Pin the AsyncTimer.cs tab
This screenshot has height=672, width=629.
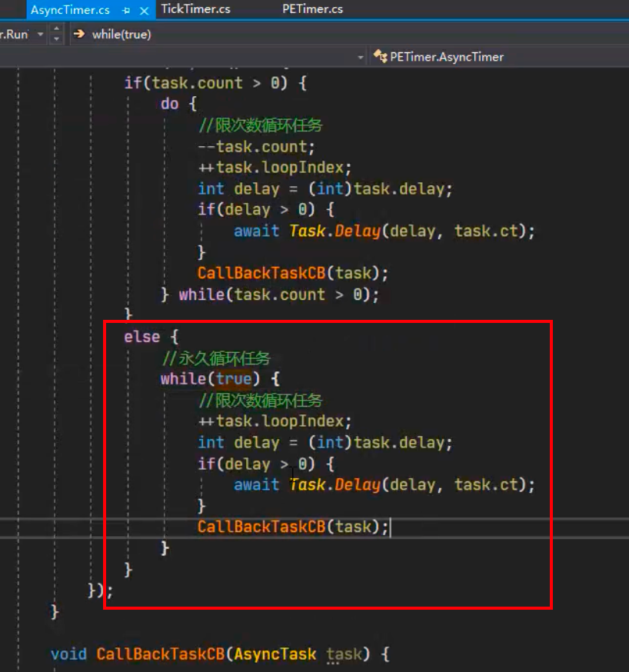coord(126,10)
